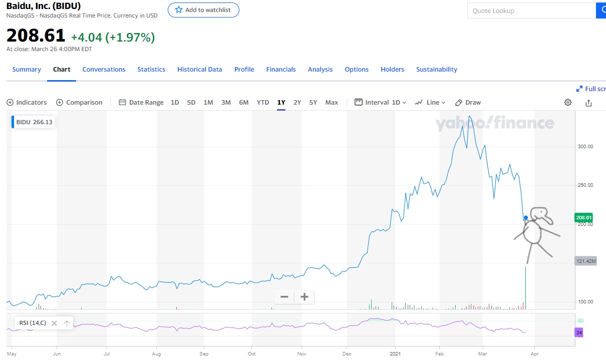Go to the Financials tab
Image resolution: width=606 pixels, height=364 pixels.
tap(281, 70)
